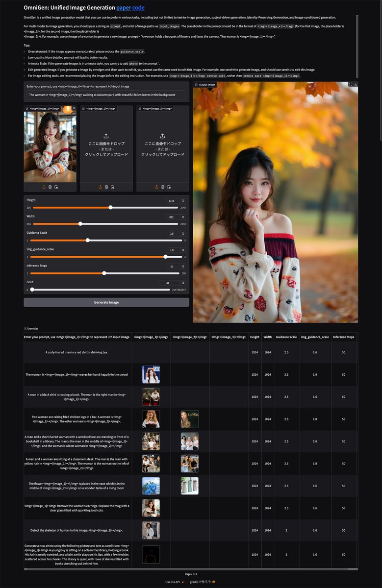
Task: Go to page 2 of the examples
Action: [x=196, y=574]
